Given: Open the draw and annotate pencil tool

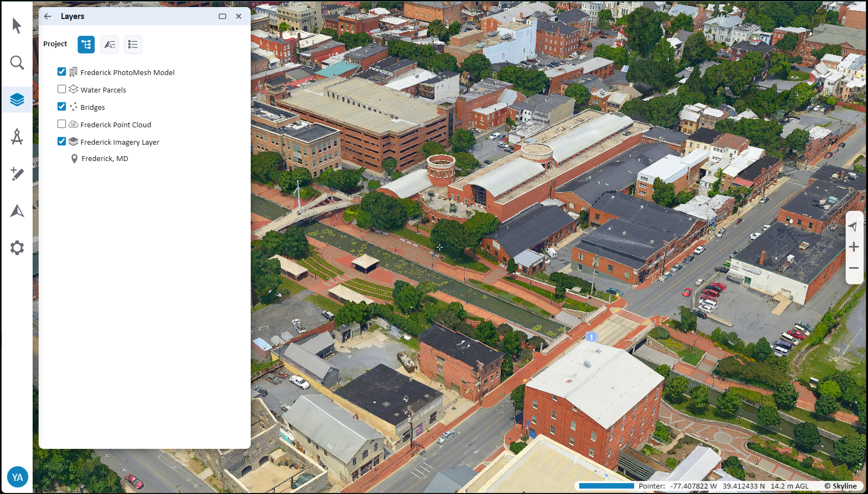Looking at the screenshot, I should pyautogui.click(x=17, y=174).
